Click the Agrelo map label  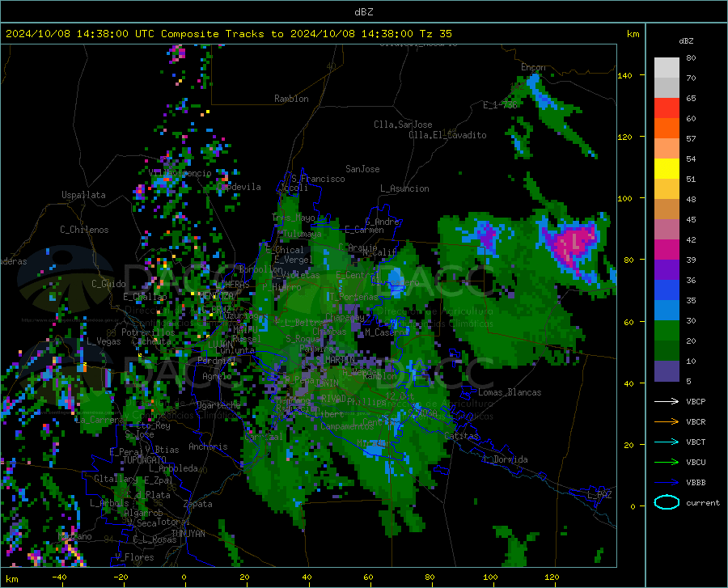click(217, 376)
